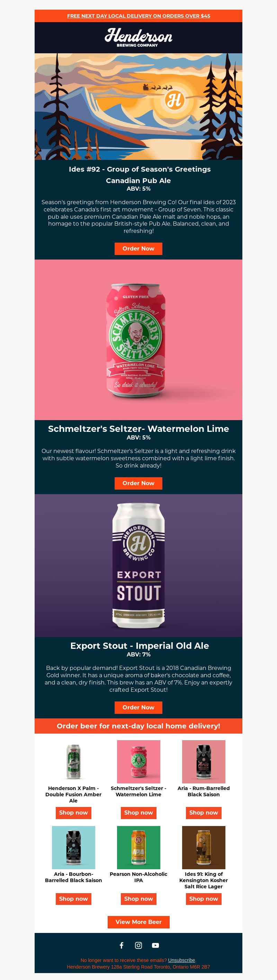Open the YouTube icon in footer
Viewport: 277px width, 980px height.
pyautogui.click(x=155, y=945)
